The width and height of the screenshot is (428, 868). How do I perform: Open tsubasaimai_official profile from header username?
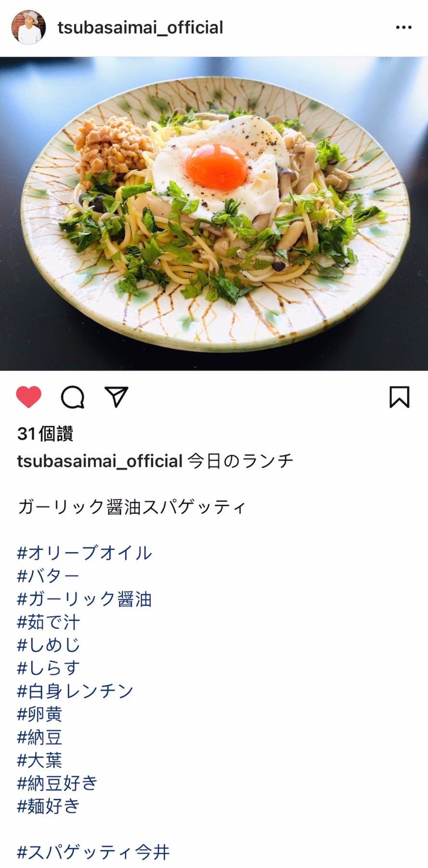point(140,27)
